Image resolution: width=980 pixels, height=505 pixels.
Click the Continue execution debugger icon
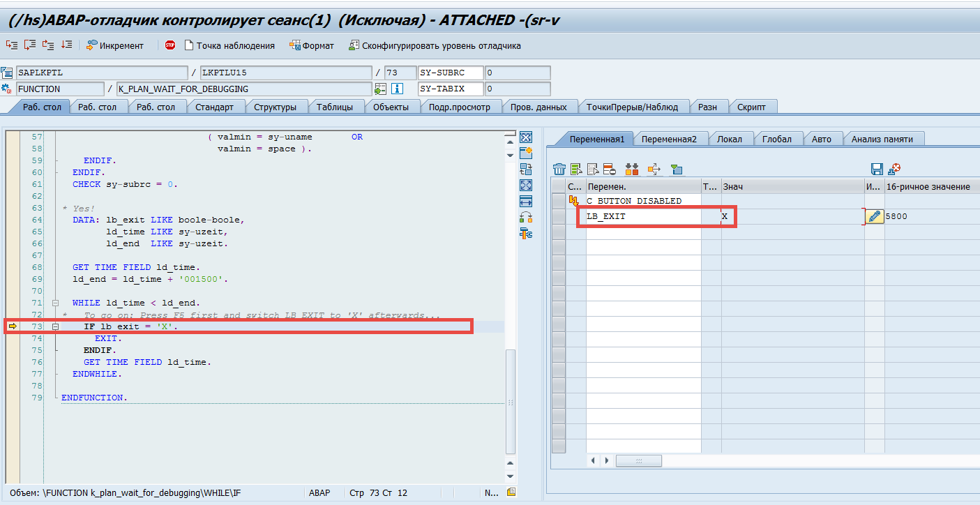[67, 45]
